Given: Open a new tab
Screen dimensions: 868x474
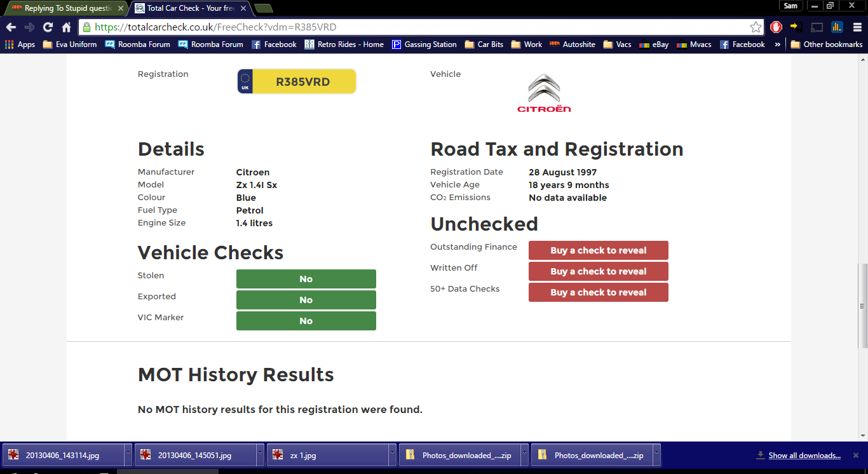Looking at the screenshot, I should (263, 8).
